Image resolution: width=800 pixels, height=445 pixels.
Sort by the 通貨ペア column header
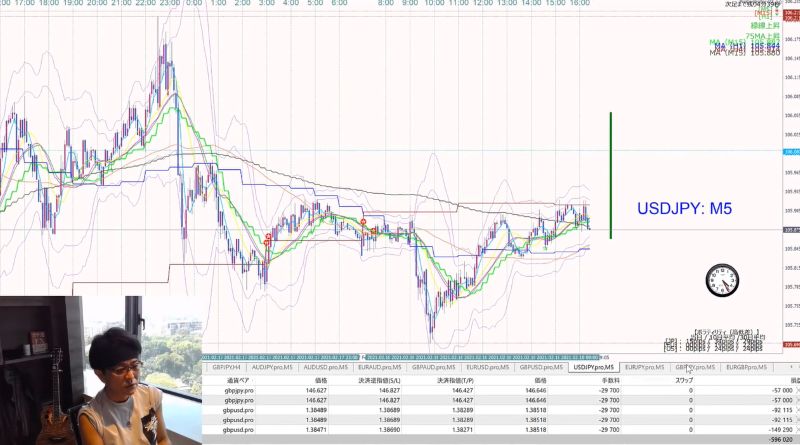tap(238, 380)
